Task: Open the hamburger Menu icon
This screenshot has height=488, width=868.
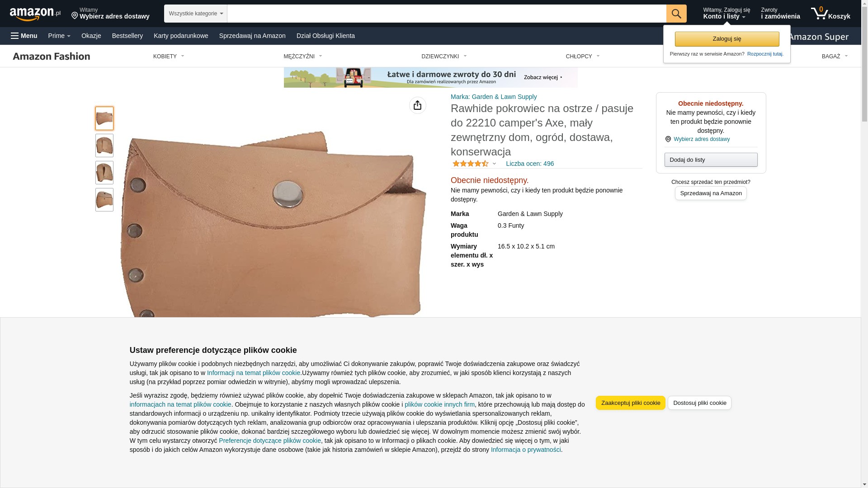Action: tap(24, 36)
